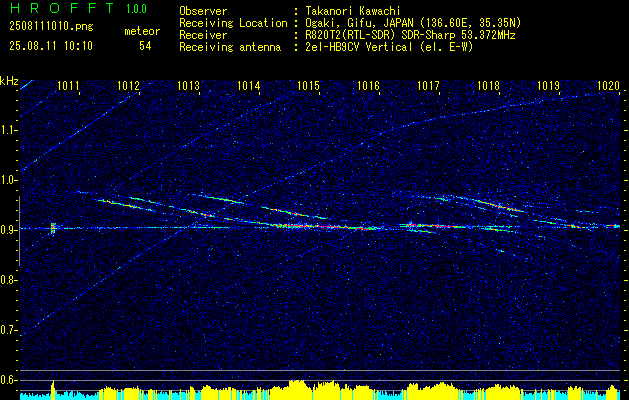The image size is (629, 400).
Task: Click the 0.9 kHz frequency label
Action: [x=7, y=230]
